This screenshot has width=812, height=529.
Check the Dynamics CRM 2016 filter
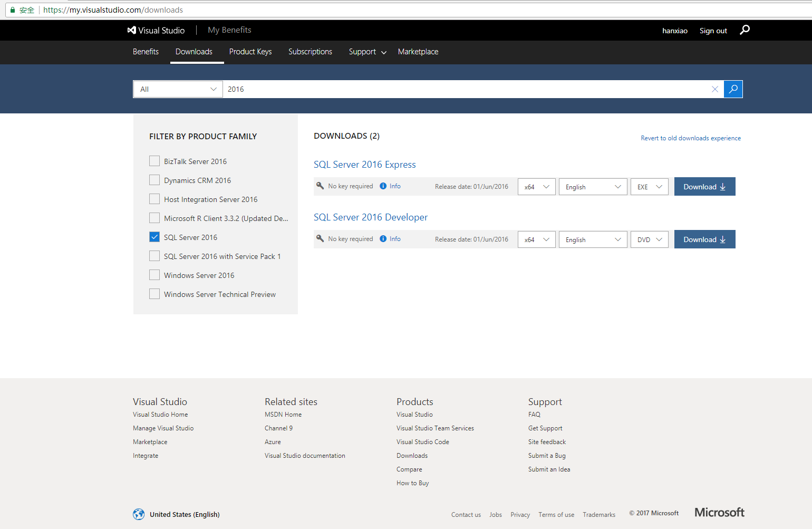pyautogui.click(x=154, y=180)
